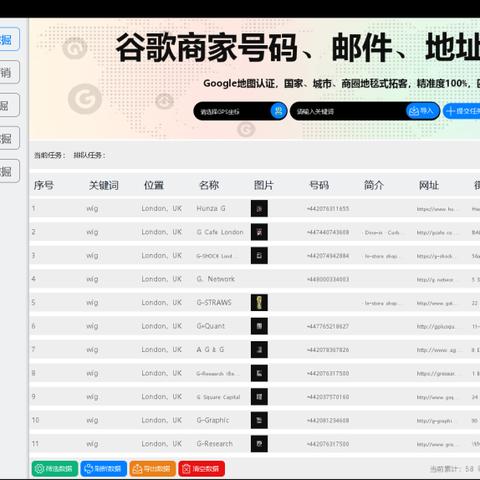Focus the GPS coordinate selection field
Viewport: 480px width, 480px height.
(x=240, y=111)
